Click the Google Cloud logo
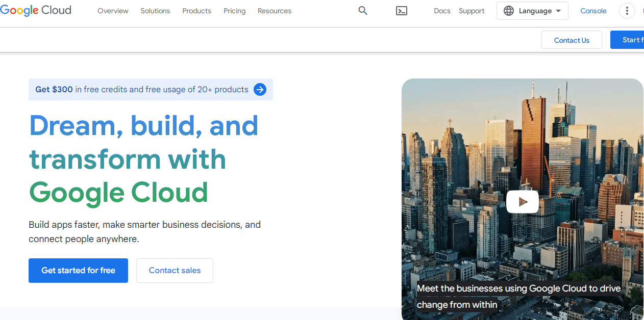The width and height of the screenshot is (644, 320). pyautogui.click(x=36, y=11)
